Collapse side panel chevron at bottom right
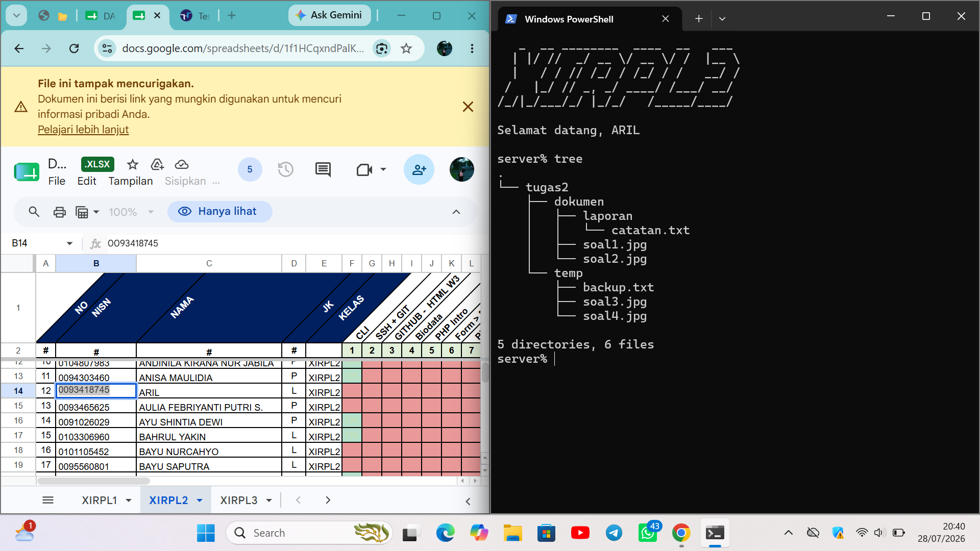 point(468,502)
